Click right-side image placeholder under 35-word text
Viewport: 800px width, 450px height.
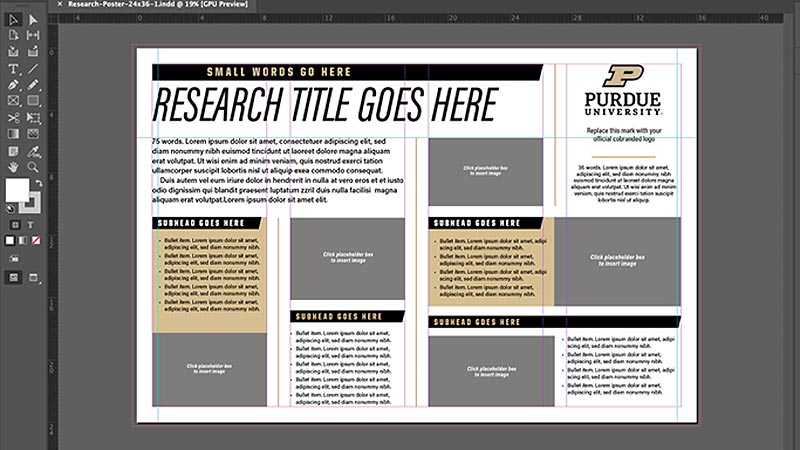(617, 261)
